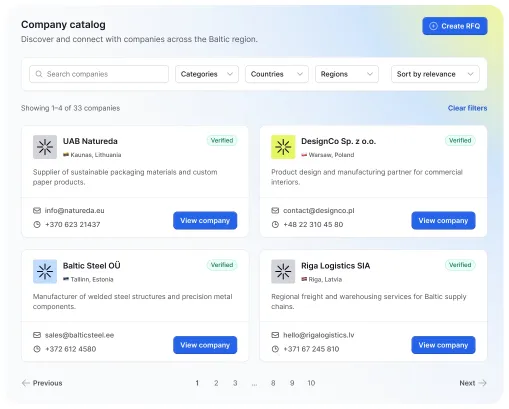Jump to page 8 in pagination
Image resolution: width=509 pixels, height=409 pixels.
coord(273,383)
